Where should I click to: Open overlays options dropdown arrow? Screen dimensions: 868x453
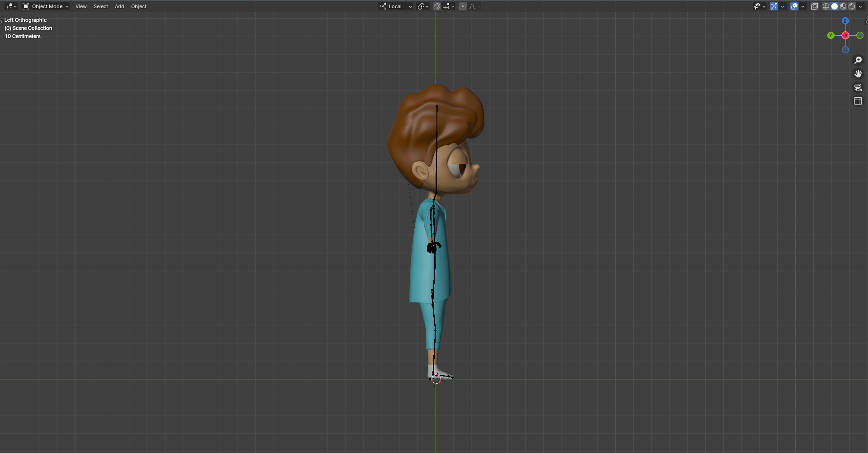[803, 6]
